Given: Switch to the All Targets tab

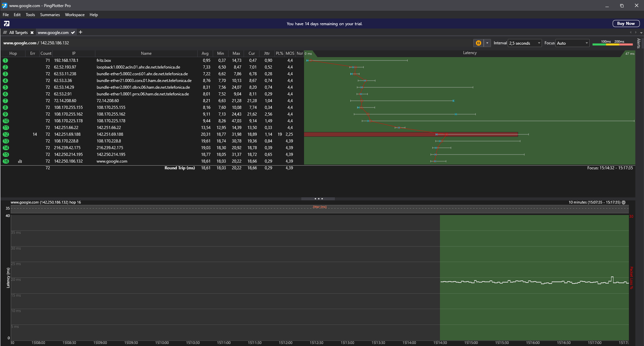Looking at the screenshot, I should pyautogui.click(x=18, y=33).
